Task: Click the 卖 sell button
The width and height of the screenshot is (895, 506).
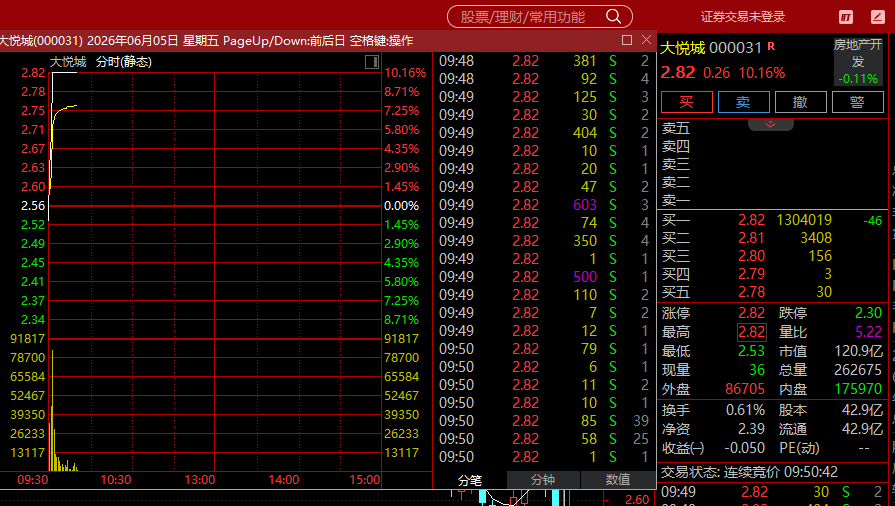Action: 743,102
